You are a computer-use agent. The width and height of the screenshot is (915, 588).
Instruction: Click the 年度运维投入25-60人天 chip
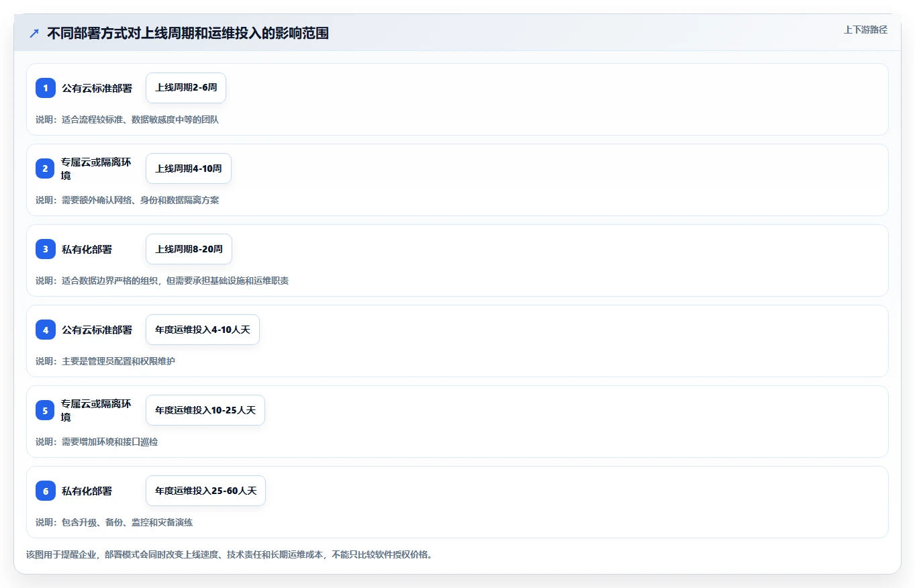click(x=205, y=491)
